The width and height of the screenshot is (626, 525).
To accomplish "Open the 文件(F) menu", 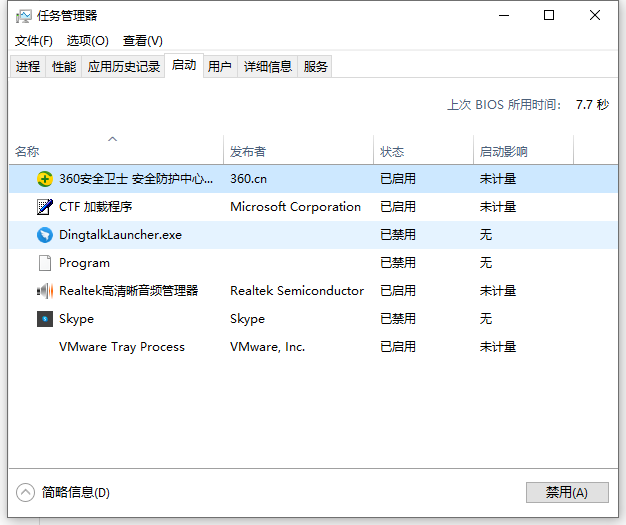I will (x=34, y=41).
